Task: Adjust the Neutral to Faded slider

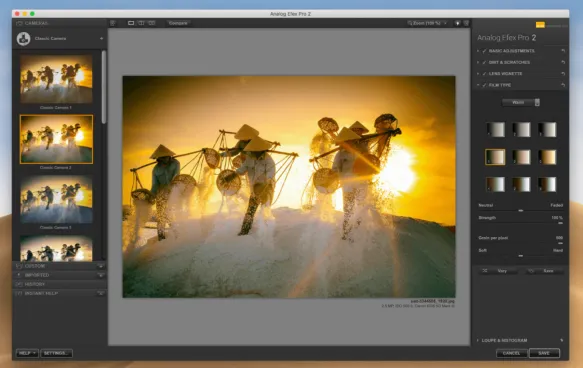Action: click(521, 210)
